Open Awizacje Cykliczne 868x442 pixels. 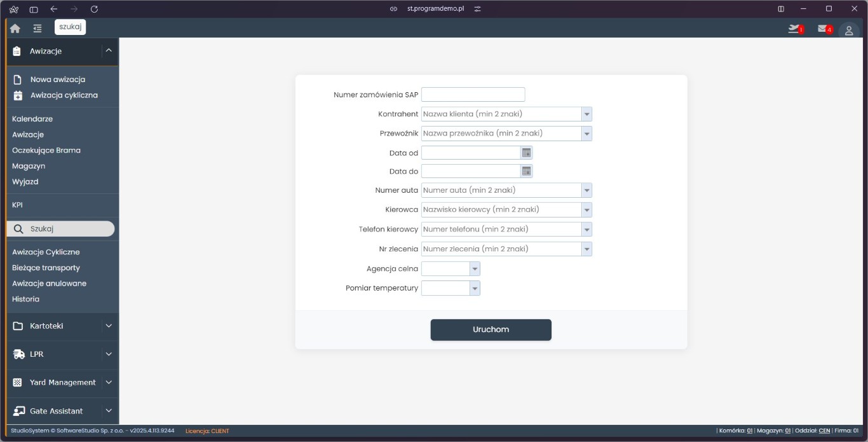coord(46,252)
